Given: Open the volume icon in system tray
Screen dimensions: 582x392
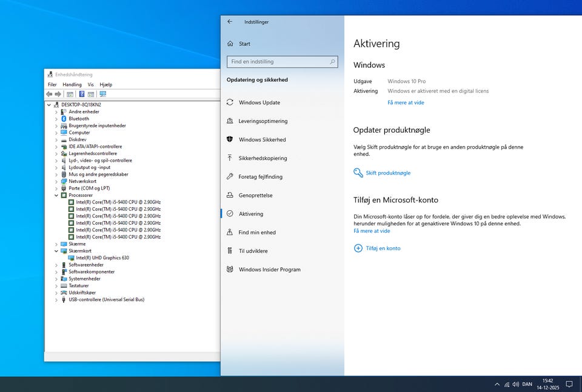Looking at the screenshot, I should click(515, 384).
